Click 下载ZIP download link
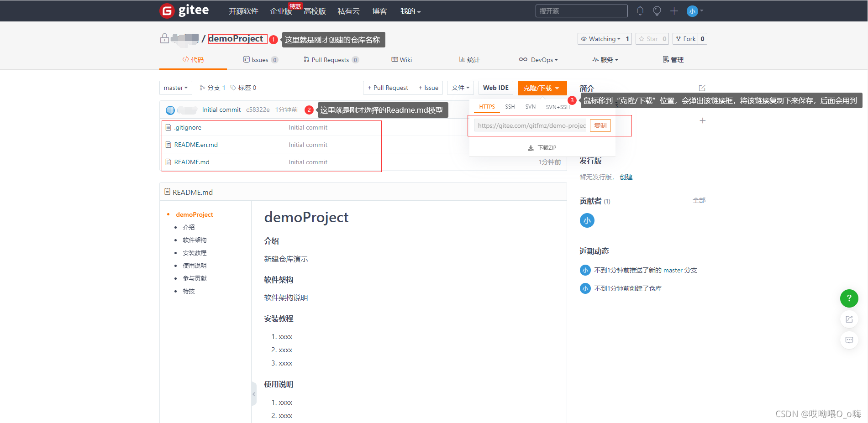This screenshot has height=423, width=868. pyautogui.click(x=542, y=148)
